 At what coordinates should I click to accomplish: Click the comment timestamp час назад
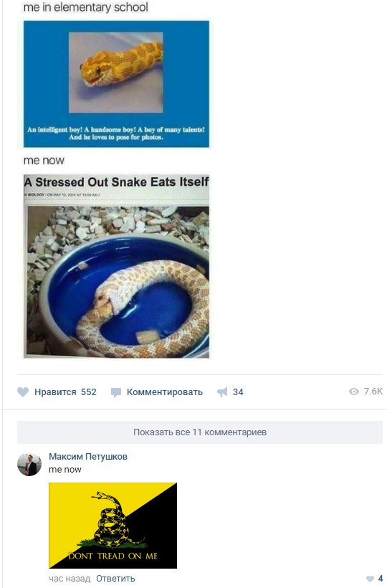click(70, 578)
